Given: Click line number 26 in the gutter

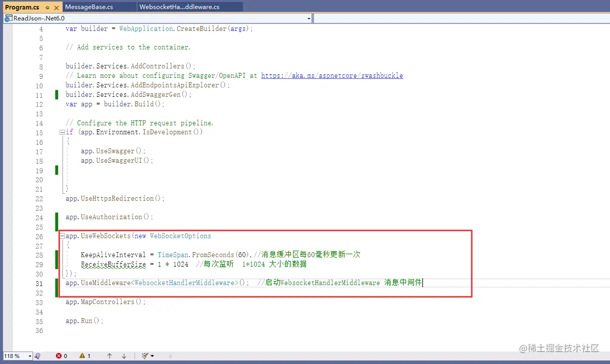Looking at the screenshot, I should click(x=39, y=236).
